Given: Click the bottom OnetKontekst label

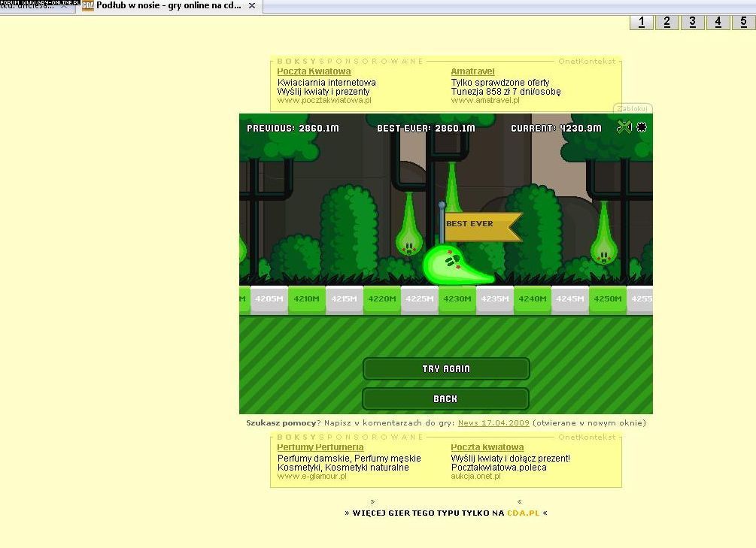Looking at the screenshot, I should (587, 437).
